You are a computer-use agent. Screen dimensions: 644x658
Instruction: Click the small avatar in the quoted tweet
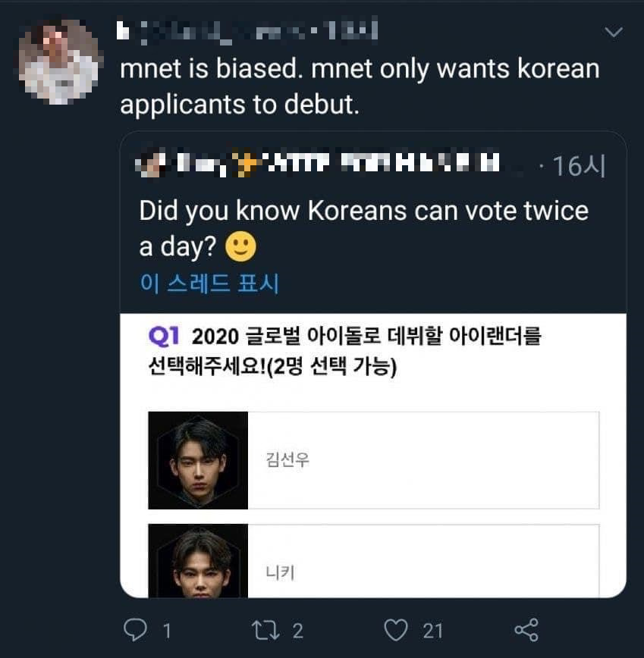click(x=151, y=164)
